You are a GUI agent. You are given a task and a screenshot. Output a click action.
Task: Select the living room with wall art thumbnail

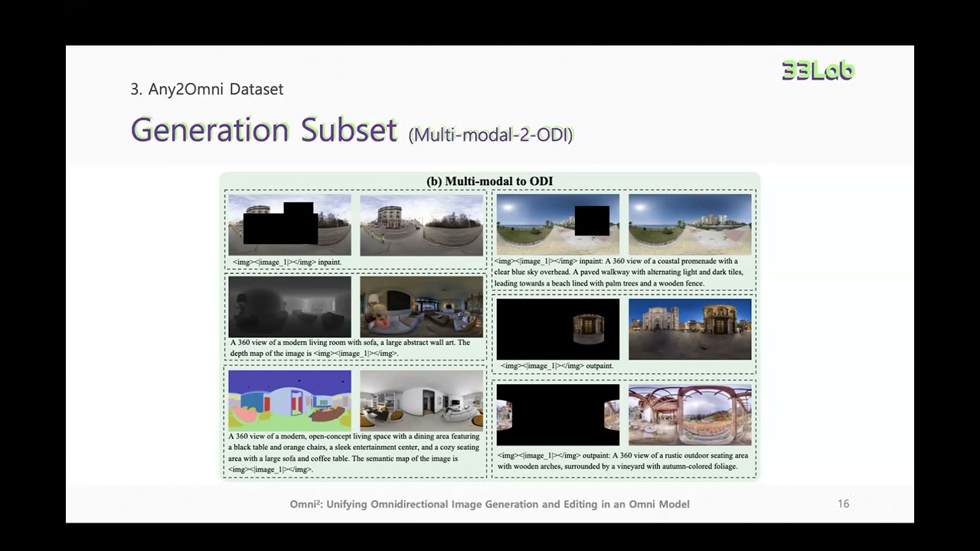coord(422,306)
